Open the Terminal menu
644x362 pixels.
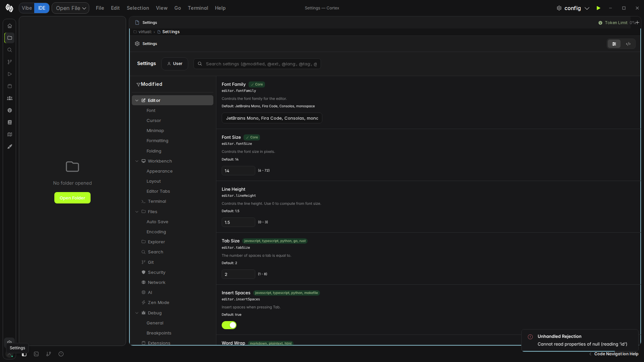click(x=198, y=8)
